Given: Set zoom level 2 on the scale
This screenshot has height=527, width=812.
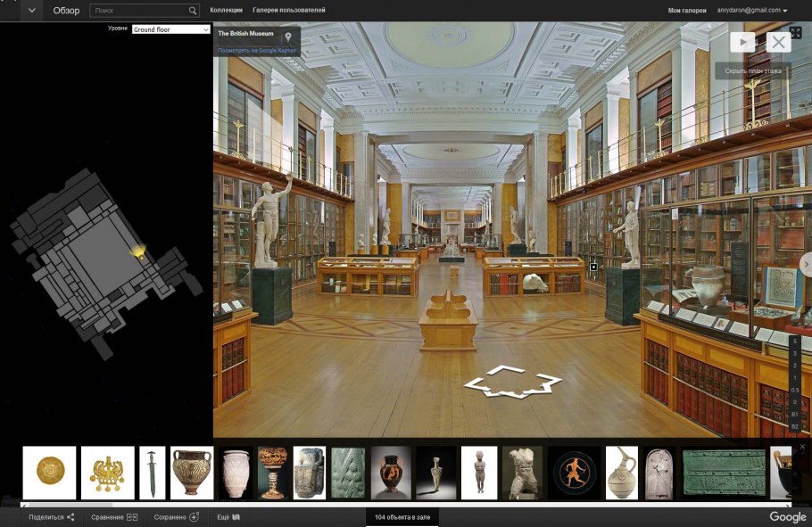Looking at the screenshot, I should [794, 365].
